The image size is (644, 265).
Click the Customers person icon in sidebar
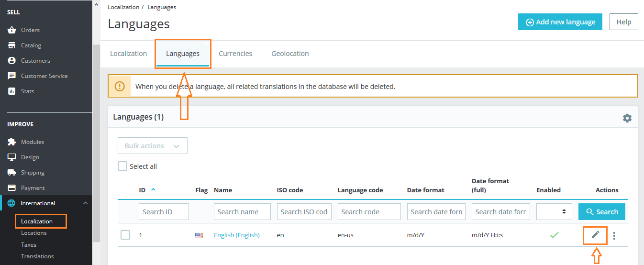coord(12,61)
